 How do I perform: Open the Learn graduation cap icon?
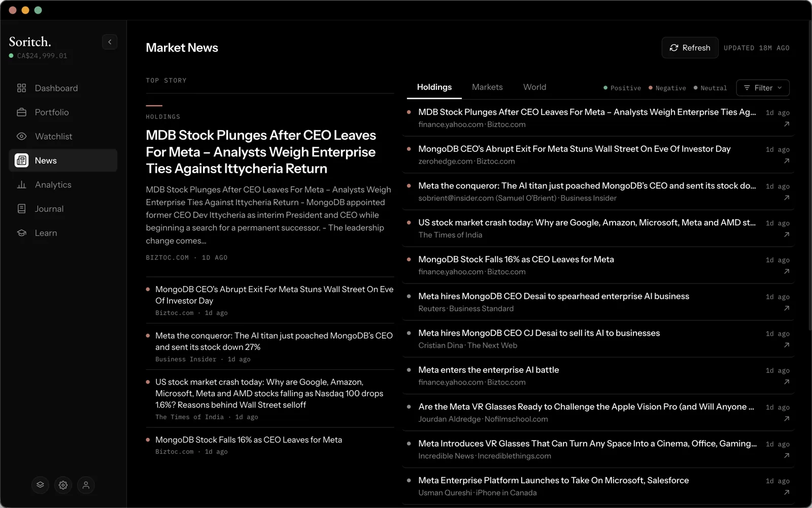pyautogui.click(x=21, y=233)
